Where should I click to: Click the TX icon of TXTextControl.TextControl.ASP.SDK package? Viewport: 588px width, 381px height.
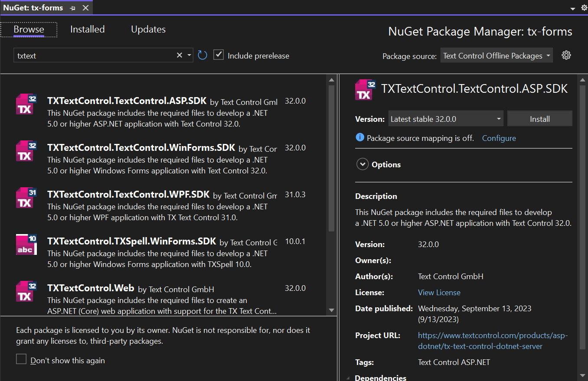point(26,104)
